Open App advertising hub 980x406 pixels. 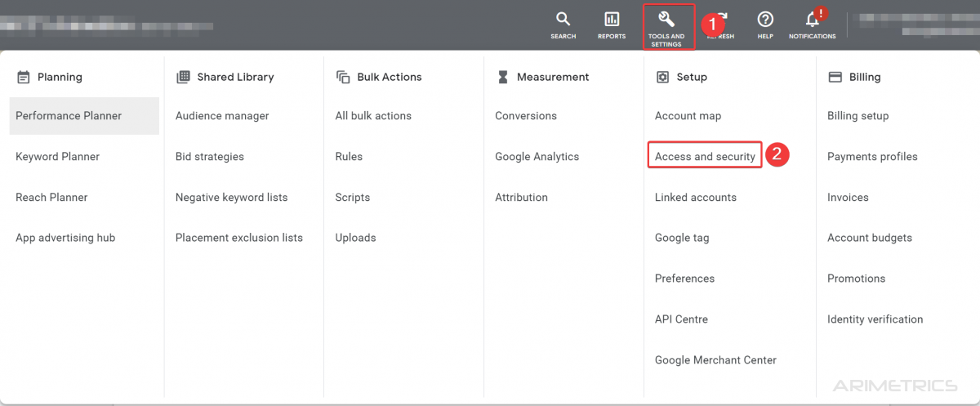[65, 238]
